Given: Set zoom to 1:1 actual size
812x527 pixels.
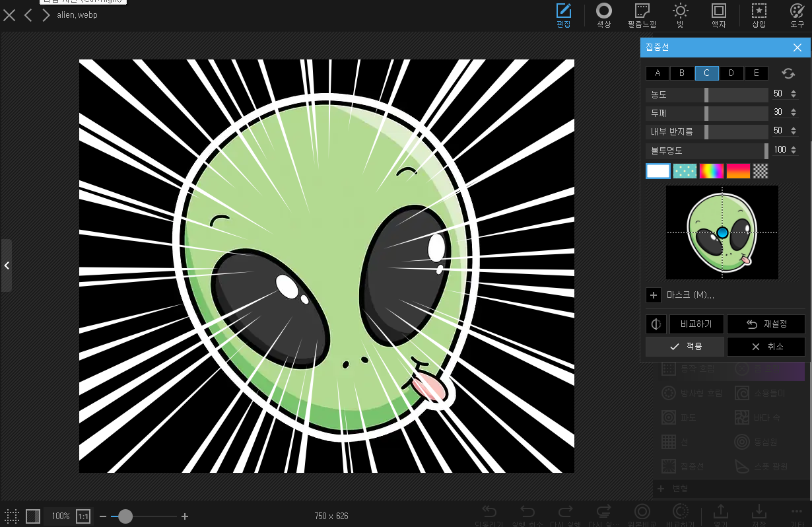Looking at the screenshot, I should tap(84, 516).
